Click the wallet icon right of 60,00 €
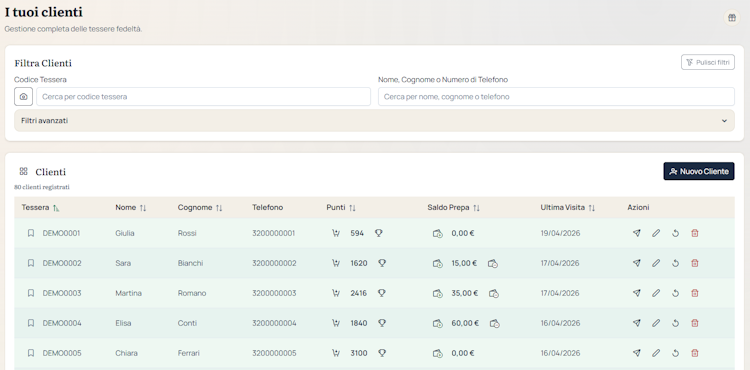 [495, 324]
